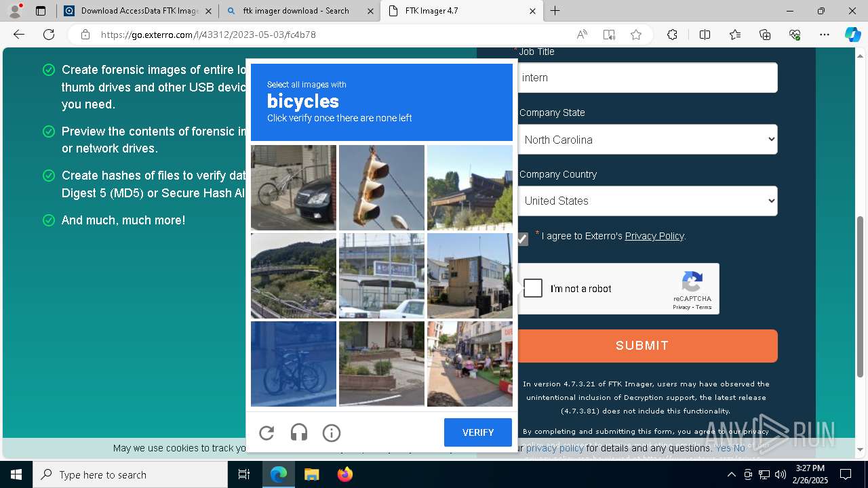Open volume control in system tray
Screen dimensions: 868x488
tap(780, 474)
